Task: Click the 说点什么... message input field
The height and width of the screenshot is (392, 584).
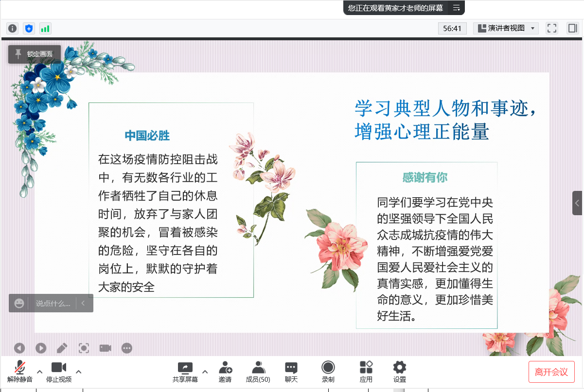Action: (x=53, y=303)
